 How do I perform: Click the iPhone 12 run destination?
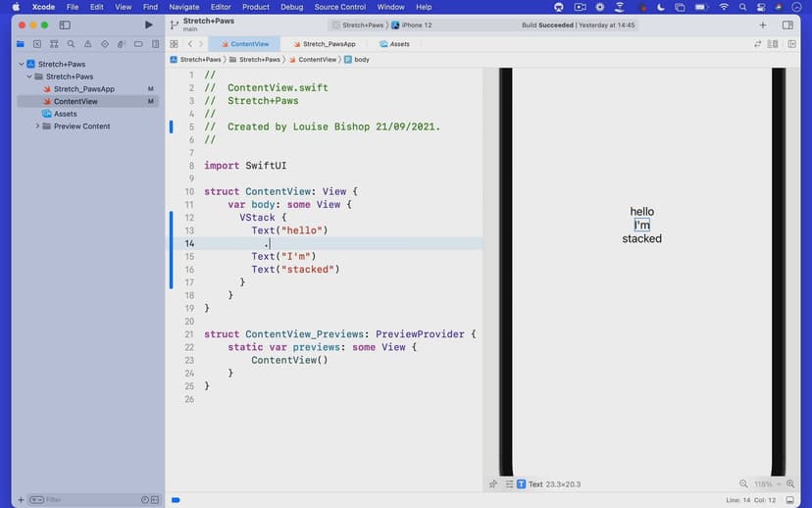pyautogui.click(x=412, y=25)
